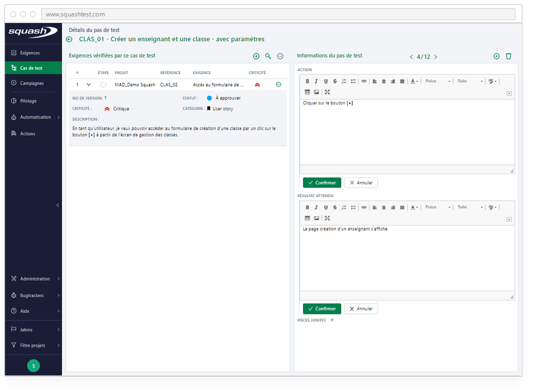539x392 pixels.
Task: Go to the next test step
Action: (x=436, y=57)
